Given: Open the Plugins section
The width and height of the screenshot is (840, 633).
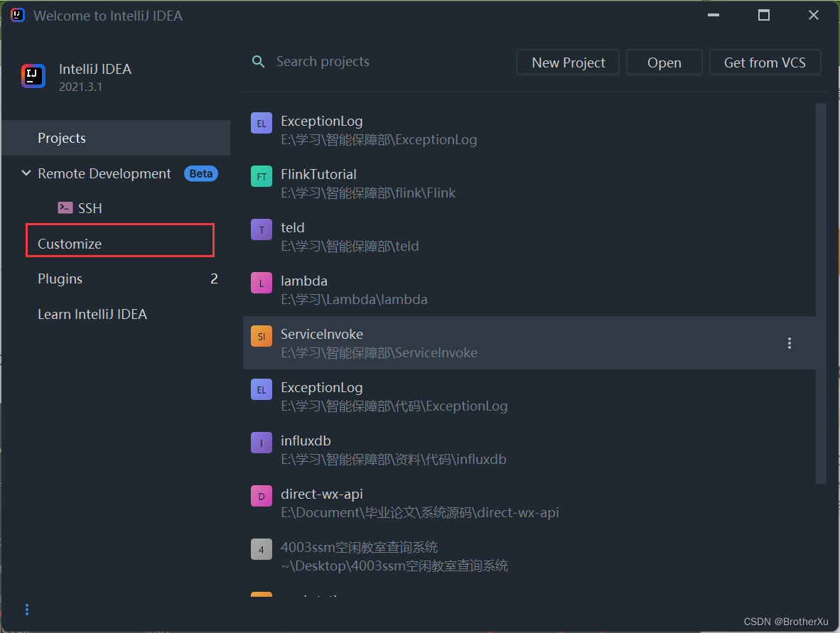Looking at the screenshot, I should tap(60, 278).
